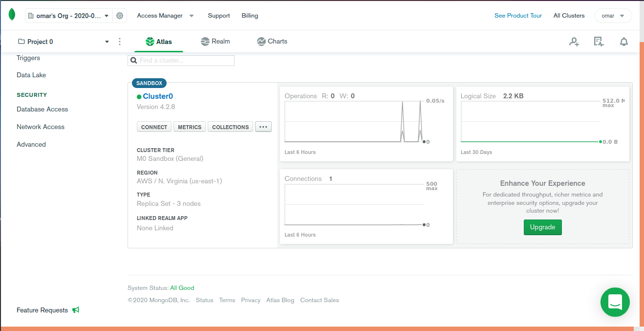Open the Cluster0 name link
The height and width of the screenshot is (331, 644).
point(158,96)
